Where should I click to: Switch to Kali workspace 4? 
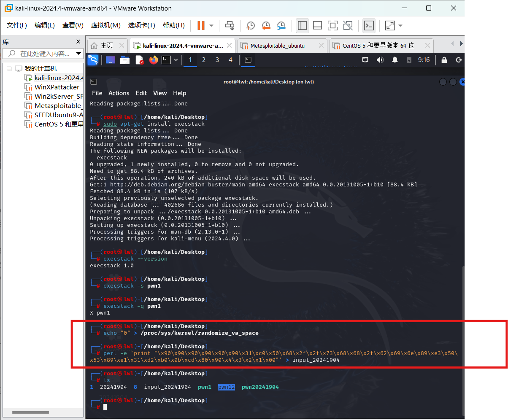click(230, 60)
